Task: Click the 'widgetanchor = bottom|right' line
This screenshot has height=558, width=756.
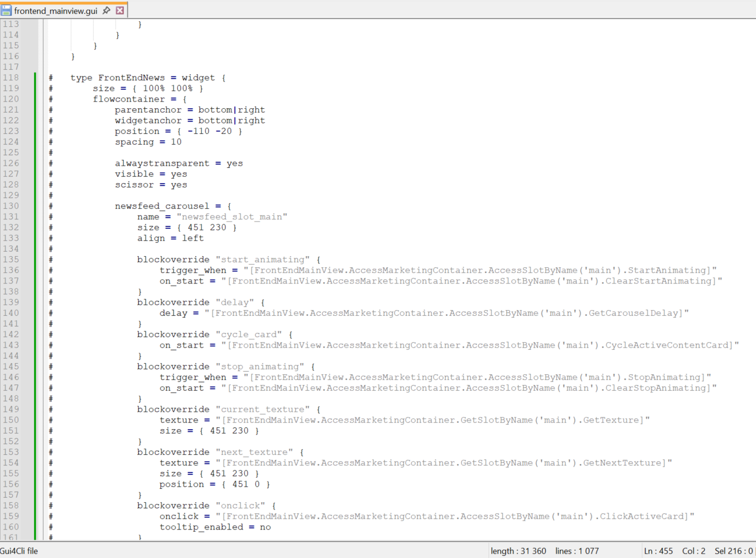Action: (x=190, y=121)
